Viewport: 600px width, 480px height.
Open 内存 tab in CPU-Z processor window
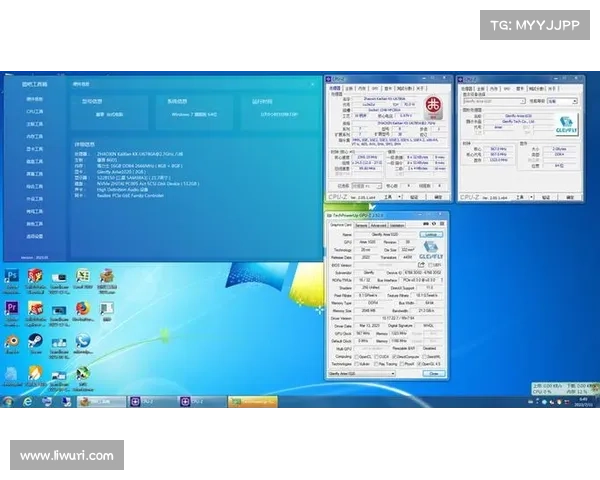tap(362, 88)
